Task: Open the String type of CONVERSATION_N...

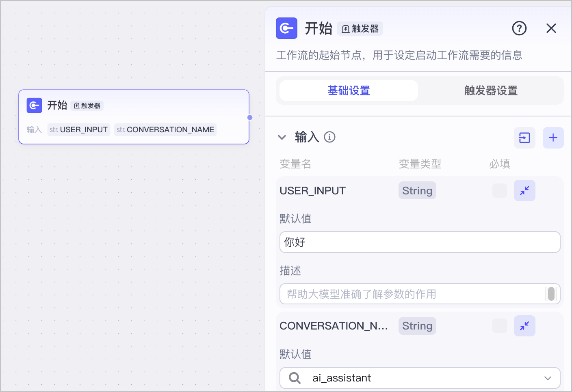Action: click(x=417, y=326)
